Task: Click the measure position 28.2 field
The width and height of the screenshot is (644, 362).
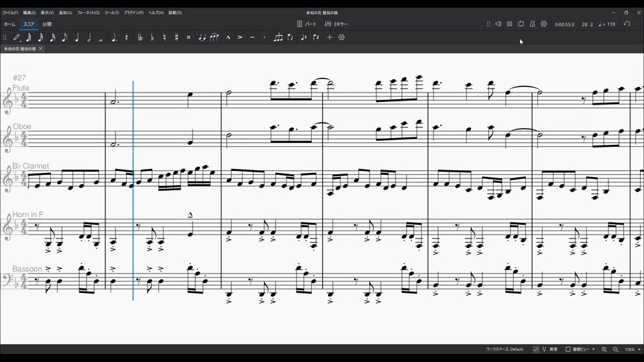Action: 588,24
